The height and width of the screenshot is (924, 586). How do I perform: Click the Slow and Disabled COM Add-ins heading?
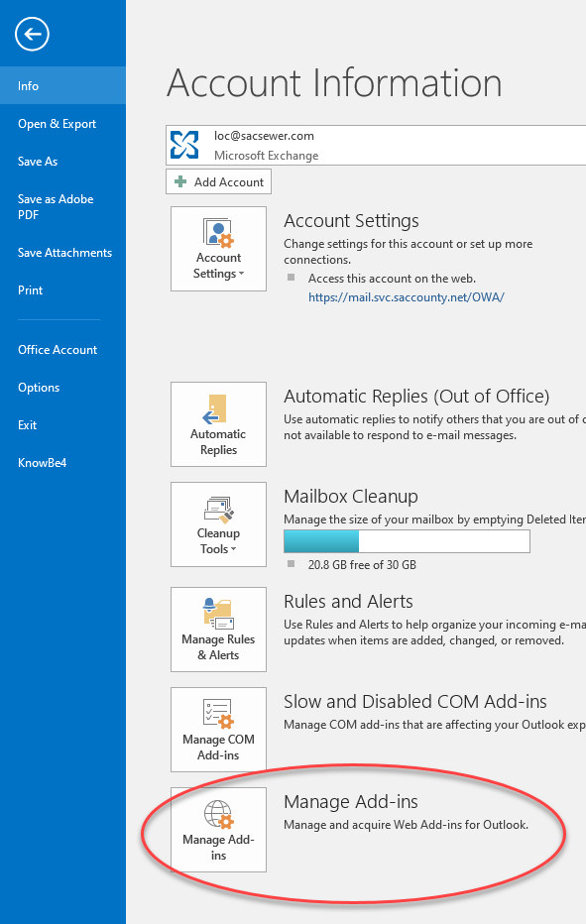(415, 701)
